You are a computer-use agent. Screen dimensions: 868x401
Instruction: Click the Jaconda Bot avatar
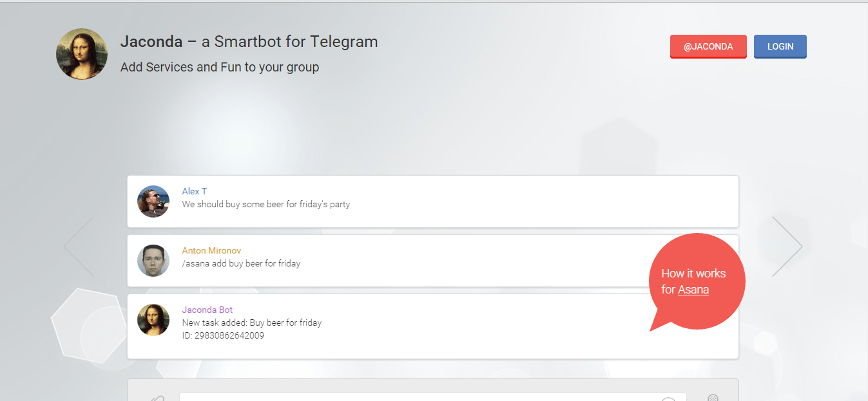[153, 320]
